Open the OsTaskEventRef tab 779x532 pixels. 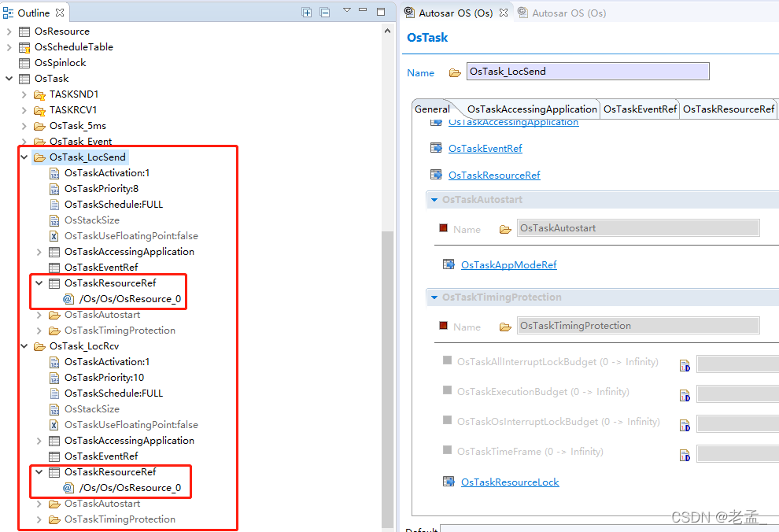click(x=640, y=109)
